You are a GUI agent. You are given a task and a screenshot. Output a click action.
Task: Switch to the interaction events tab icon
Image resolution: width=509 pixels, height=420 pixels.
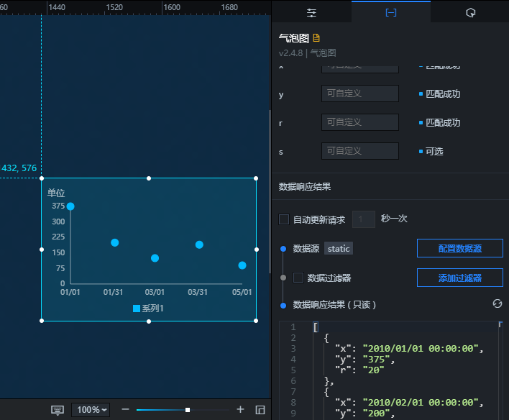tap(470, 13)
